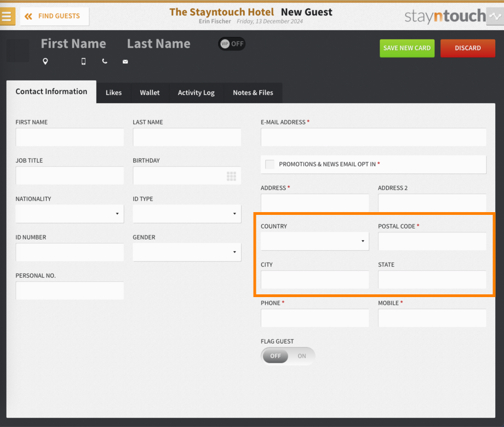Open the Nationality dropdown
The width and height of the screenshot is (504, 427).
coord(70,214)
